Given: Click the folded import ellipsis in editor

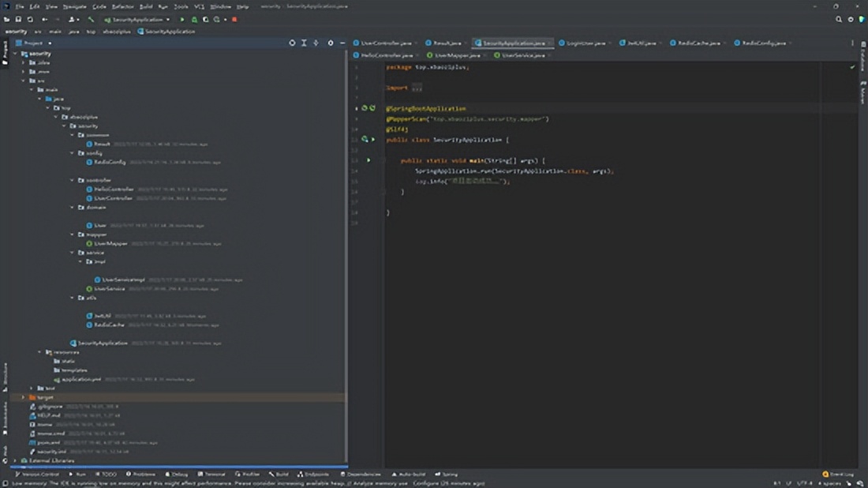Looking at the screenshot, I should click(x=417, y=88).
